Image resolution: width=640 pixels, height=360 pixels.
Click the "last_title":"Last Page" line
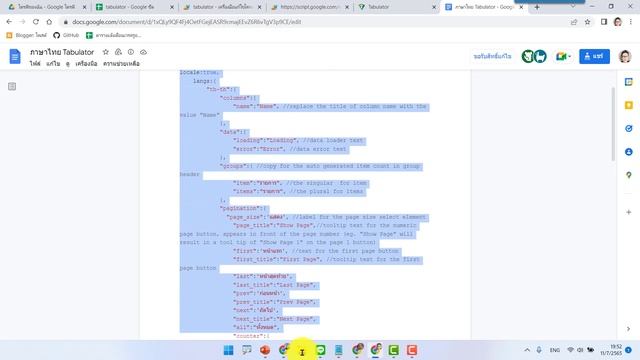(x=275, y=285)
